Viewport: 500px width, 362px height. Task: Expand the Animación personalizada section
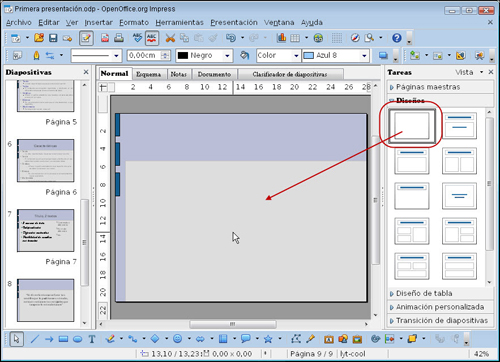[440, 307]
